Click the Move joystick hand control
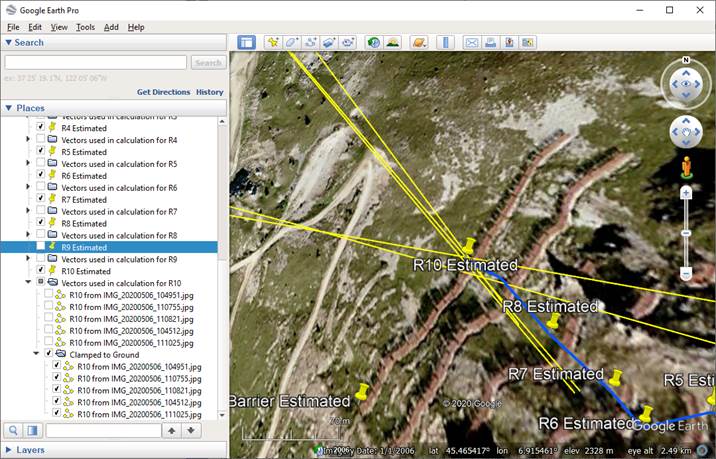 pyautogui.click(x=686, y=132)
